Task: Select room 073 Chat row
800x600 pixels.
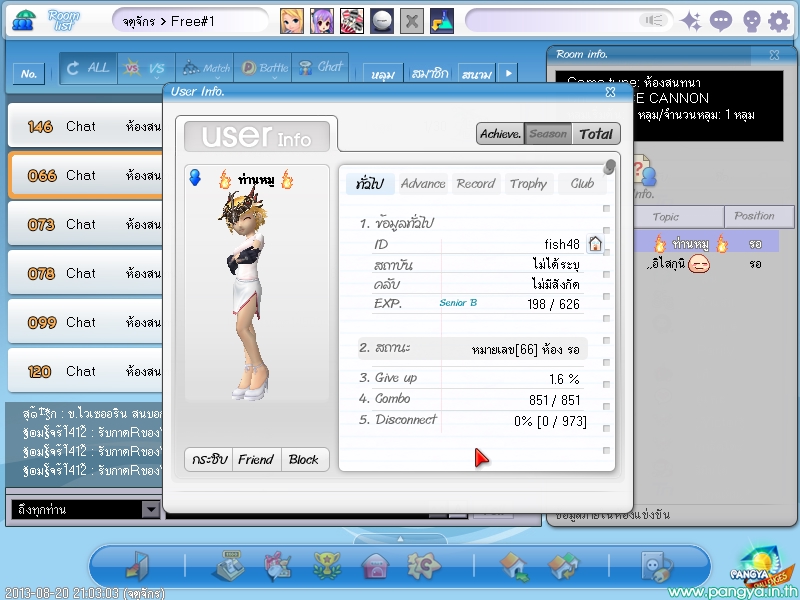Action: [86, 224]
